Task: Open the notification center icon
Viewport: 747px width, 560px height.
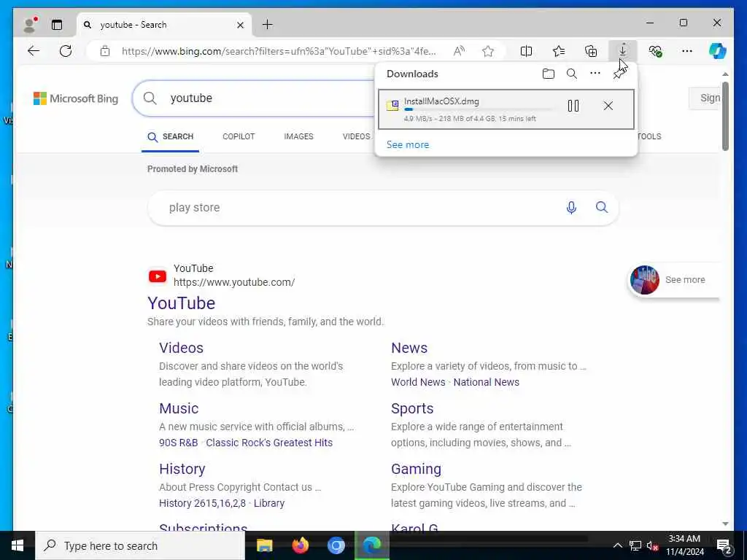Action: coord(724,546)
